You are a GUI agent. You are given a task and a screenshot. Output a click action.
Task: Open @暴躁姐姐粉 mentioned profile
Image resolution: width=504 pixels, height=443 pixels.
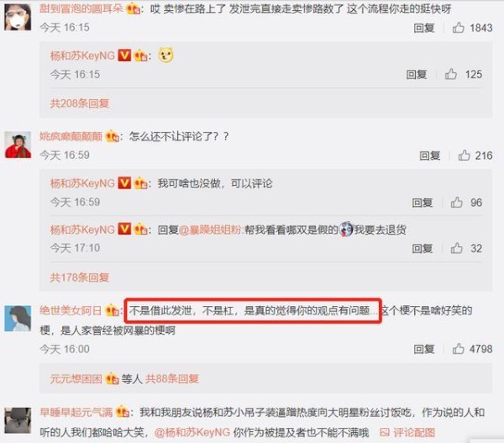210,230
